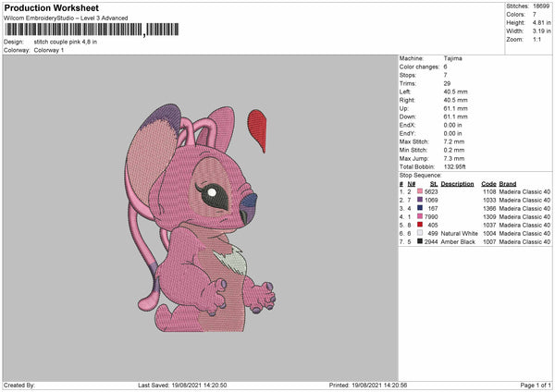Click the 'Amber Black' description
The width and height of the screenshot is (555, 392).
(x=458, y=242)
